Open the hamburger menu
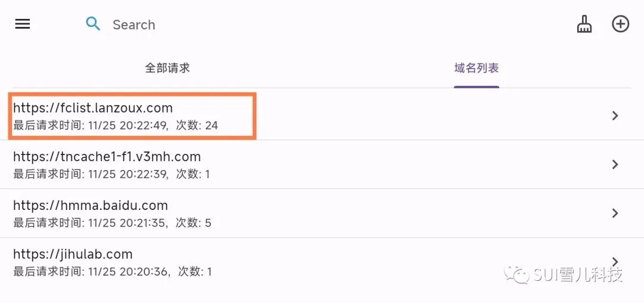Viewport: 644px width, 303px height. coord(23,24)
